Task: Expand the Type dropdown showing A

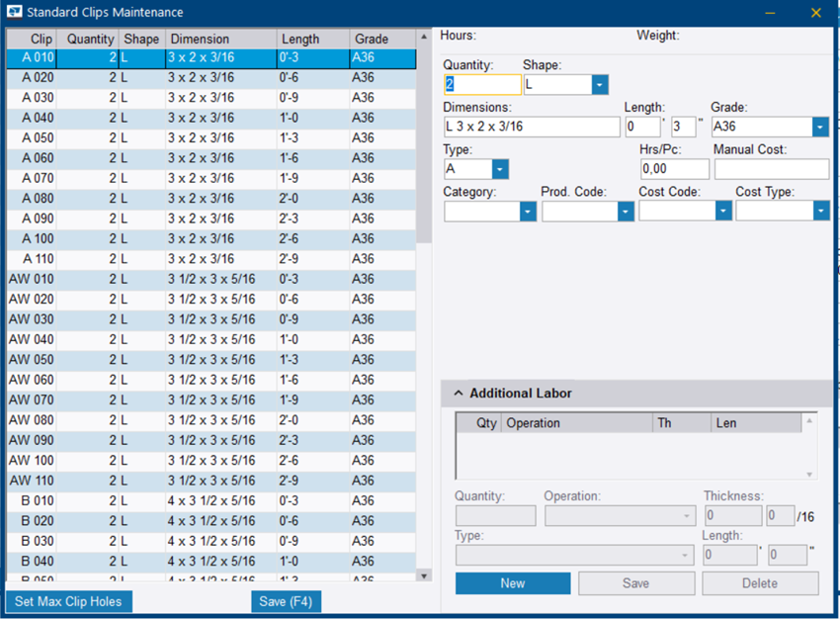Action: [500, 169]
